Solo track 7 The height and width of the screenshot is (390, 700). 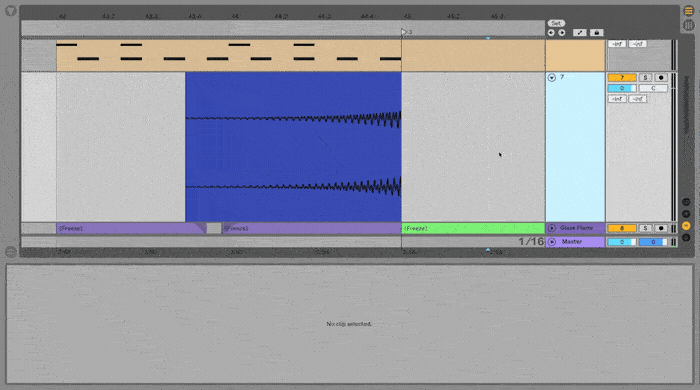click(645, 78)
